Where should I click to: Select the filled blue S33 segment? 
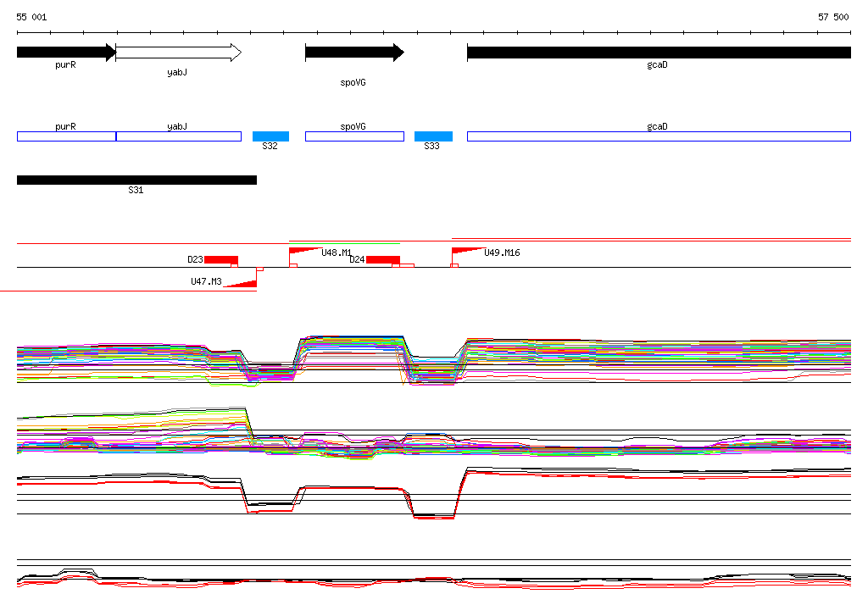click(433, 136)
